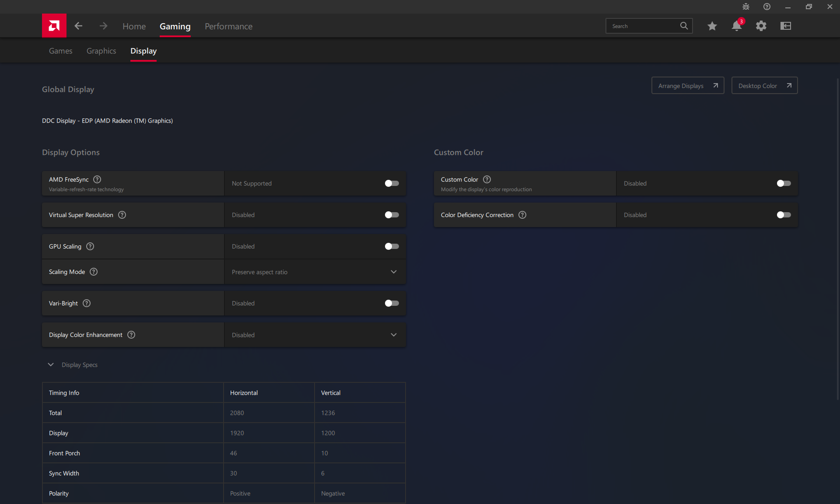
Task: Enable Virtual Super Resolution toggle
Action: pyautogui.click(x=392, y=215)
